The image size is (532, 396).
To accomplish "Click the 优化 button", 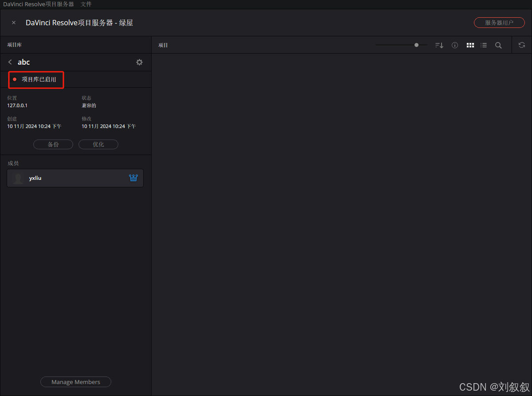I will pyautogui.click(x=98, y=144).
